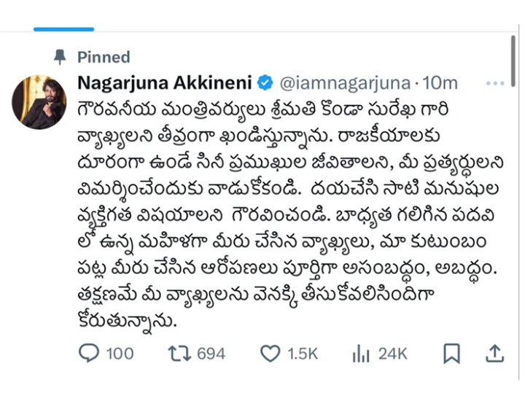The image size is (525, 420).
Task: Click the 100 replies count
Action: tap(120, 354)
